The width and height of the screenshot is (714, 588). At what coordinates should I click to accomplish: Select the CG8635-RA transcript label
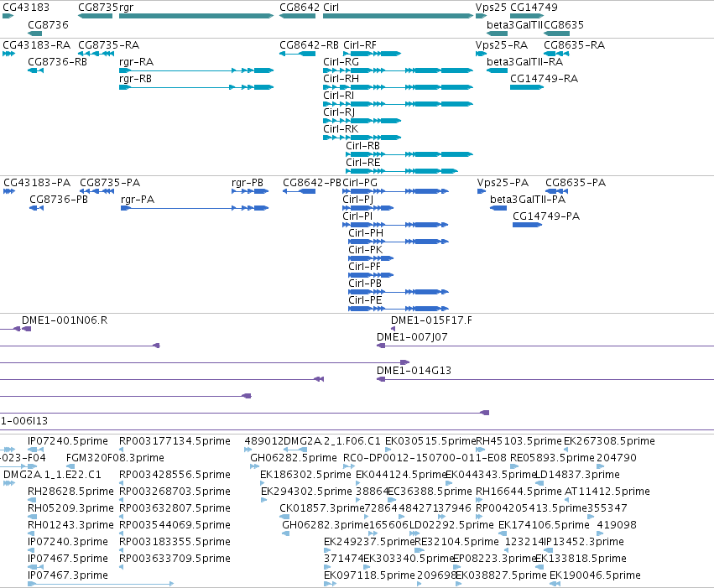coord(574,45)
